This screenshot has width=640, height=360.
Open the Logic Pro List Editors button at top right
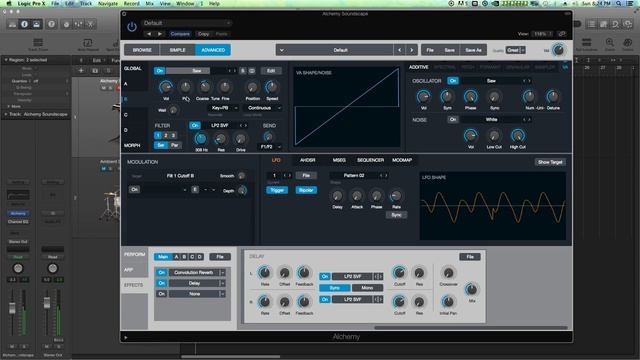(591, 24)
